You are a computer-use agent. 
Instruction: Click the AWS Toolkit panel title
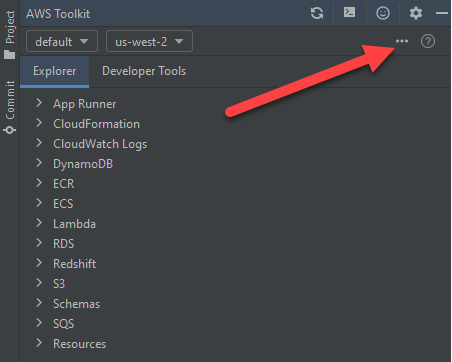58,14
